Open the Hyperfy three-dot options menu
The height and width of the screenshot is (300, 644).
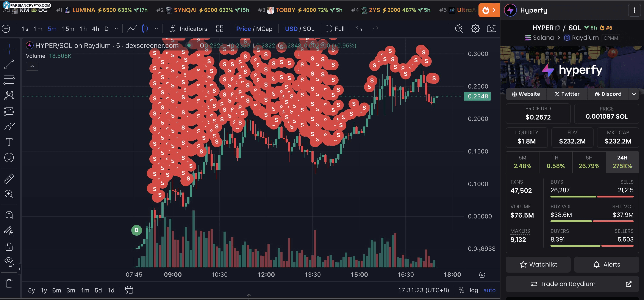(634, 10)
